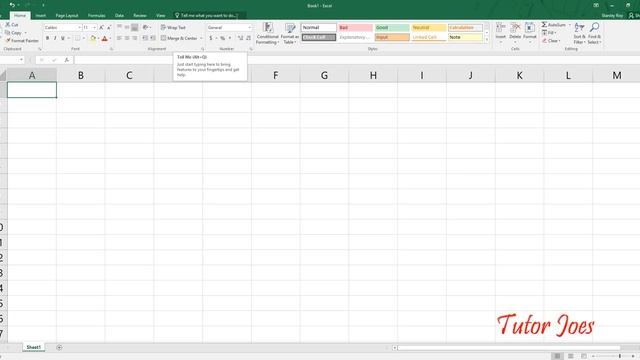Screen dimensions: 640x360
Task: Click the Decrease Indent icon
Action: coord(145,38)
